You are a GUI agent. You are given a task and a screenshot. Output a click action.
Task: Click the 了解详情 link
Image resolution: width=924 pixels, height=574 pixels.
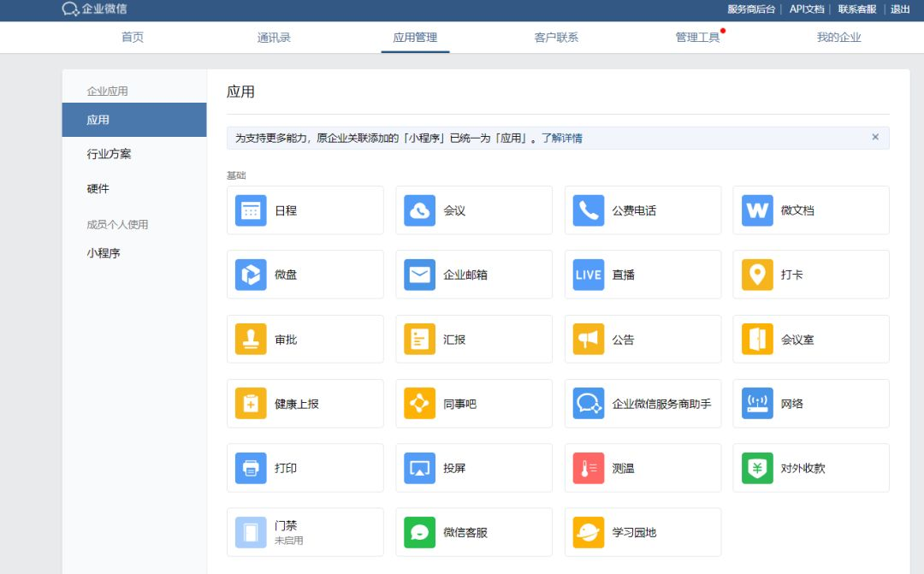click(x=562, y=139)
